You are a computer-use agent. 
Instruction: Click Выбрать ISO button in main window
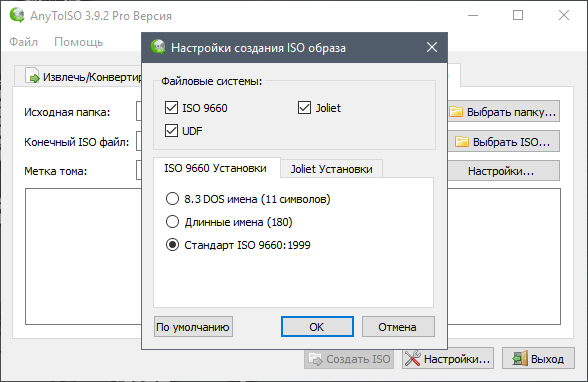tap(503, 142)
